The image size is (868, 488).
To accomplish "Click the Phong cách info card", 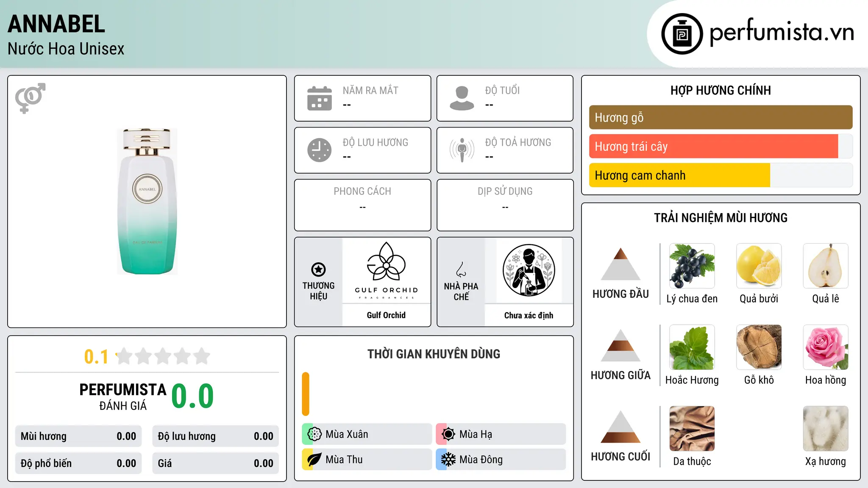I will tap(363, 205).
